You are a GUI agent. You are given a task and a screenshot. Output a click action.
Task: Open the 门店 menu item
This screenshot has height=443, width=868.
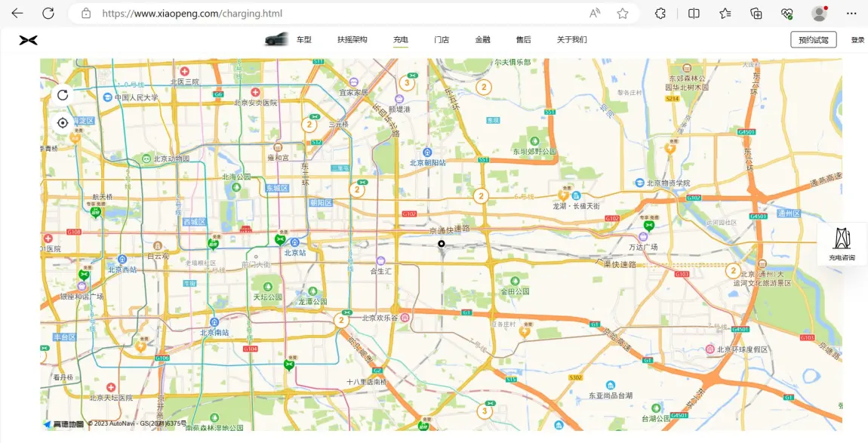[x=442, y=40]
